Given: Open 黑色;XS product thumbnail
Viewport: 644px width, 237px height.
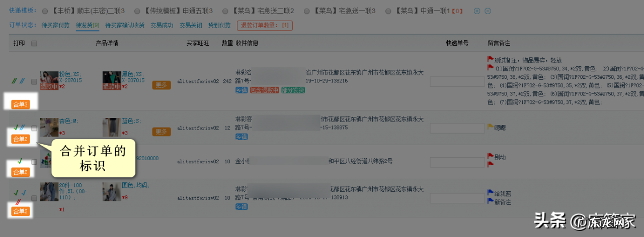Looking at the screenshot, I should (x=112, y=80).
